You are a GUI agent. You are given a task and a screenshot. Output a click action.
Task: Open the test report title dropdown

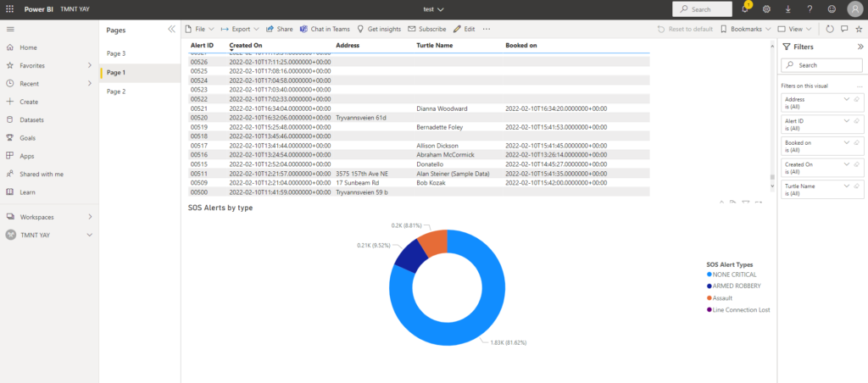pos(433,9)
